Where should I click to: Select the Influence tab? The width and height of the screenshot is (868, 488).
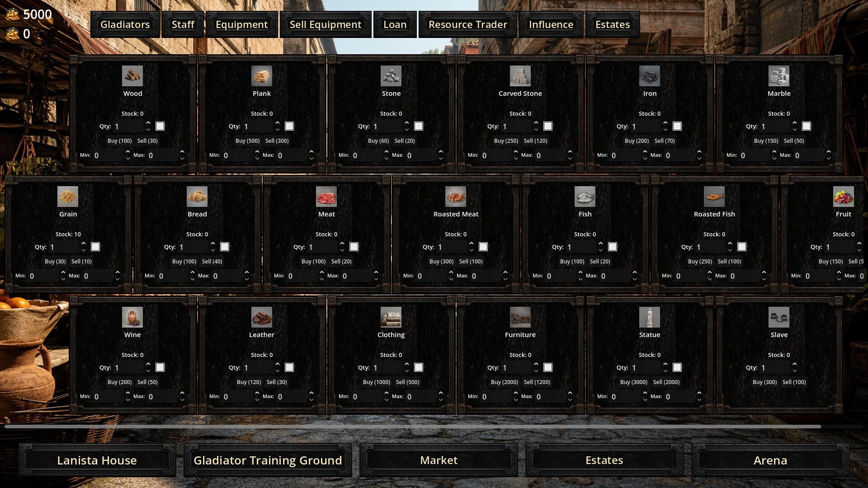(x=551, y=24)
